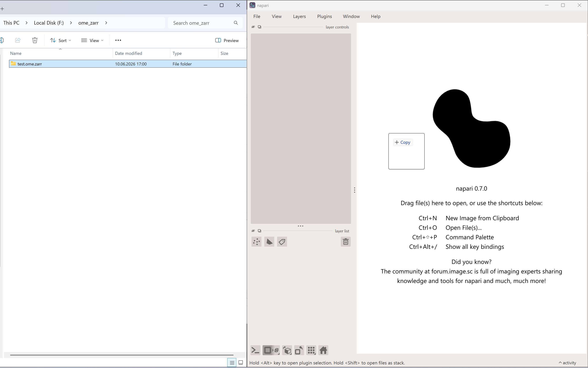This screenshot has height=368, width=588.
Task: Expand chevron after Local Disk (F:)
Action: click(x=71, y=23)
